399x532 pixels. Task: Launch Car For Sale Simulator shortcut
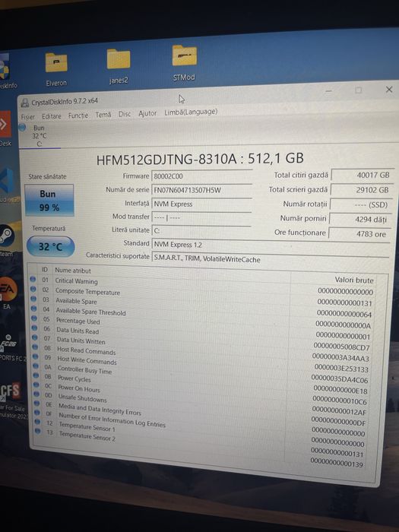point(12,401)
